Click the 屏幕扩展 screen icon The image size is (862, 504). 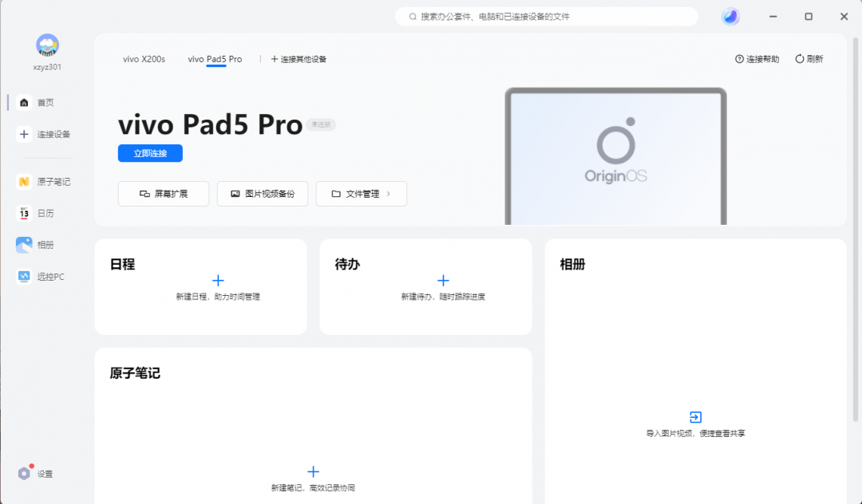coord(144,194)
